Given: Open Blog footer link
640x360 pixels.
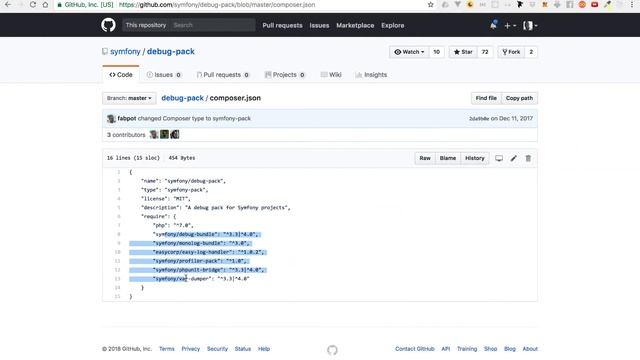Looking at the screenshot, I should [x=510, y=349].
